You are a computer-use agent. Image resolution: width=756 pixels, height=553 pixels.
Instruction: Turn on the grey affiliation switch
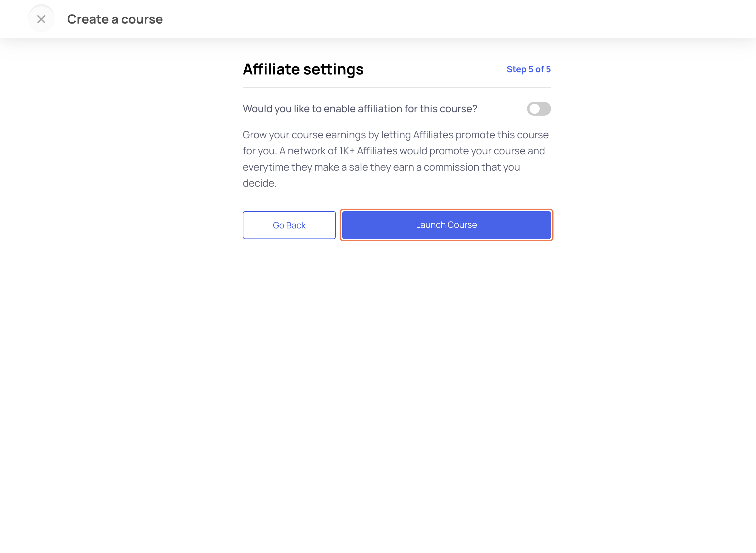[x=539, y=109]
